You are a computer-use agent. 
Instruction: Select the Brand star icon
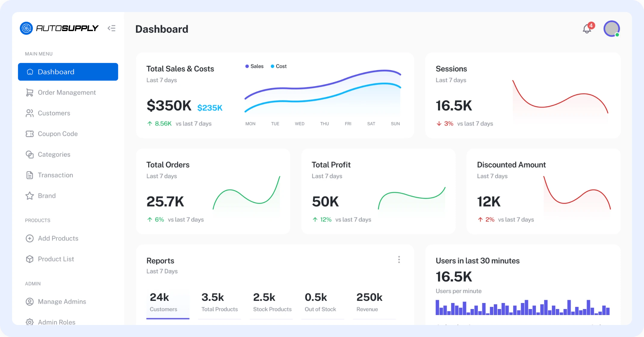tap(29, 196)
